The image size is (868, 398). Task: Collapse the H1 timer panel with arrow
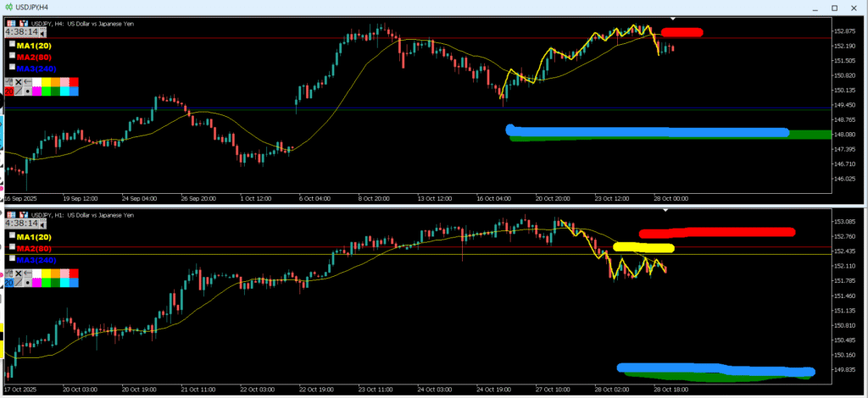click(44, 224)
